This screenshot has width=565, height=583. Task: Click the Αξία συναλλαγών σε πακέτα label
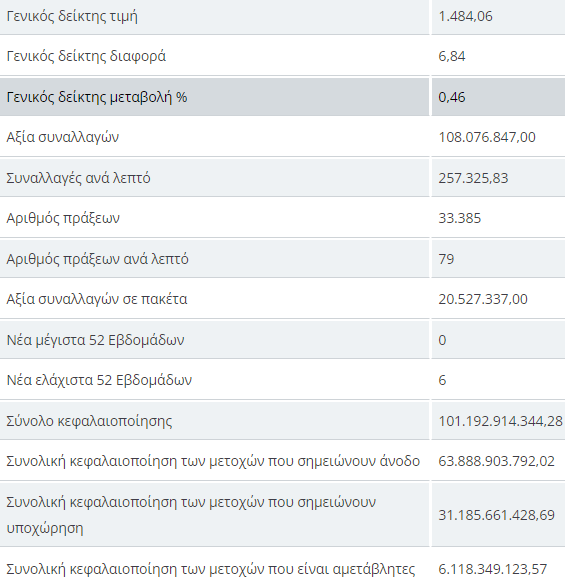[x=97, y=299]
